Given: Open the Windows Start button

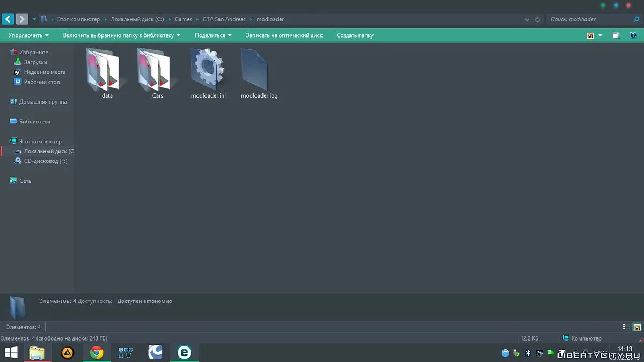Looking at the screenshot, I should click(11, 352).
